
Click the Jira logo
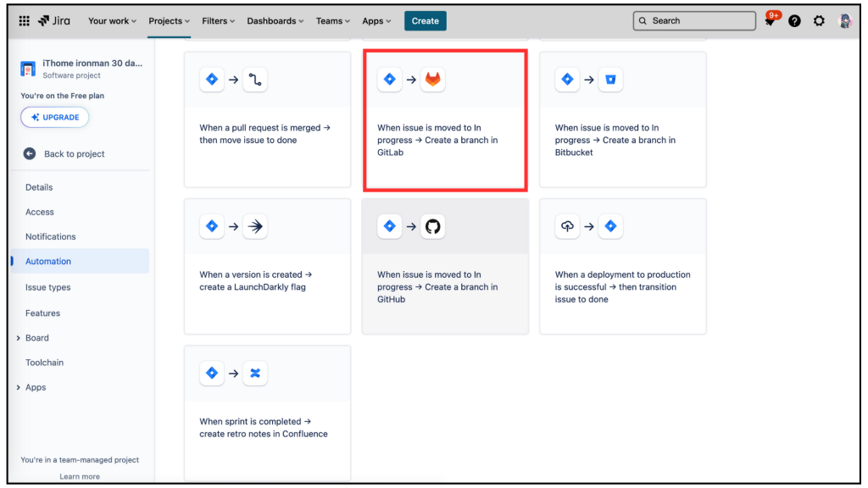tap(53, 21)
